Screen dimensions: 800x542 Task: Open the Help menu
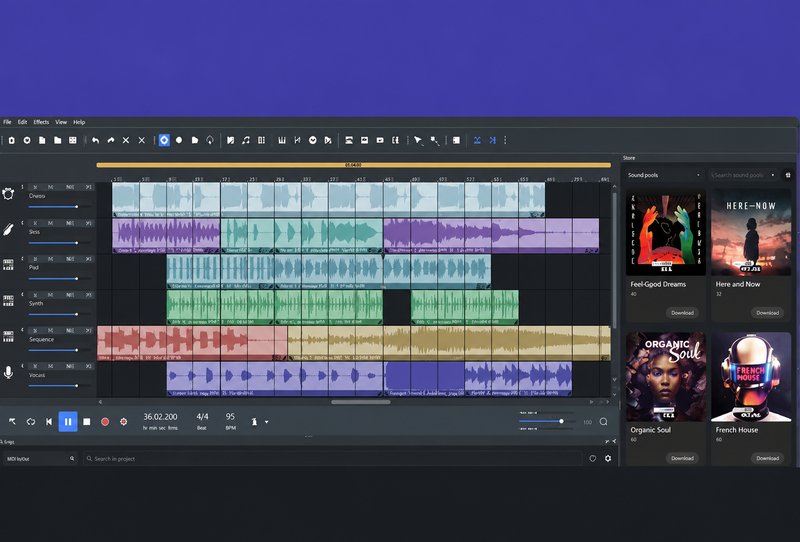[79, 122]
